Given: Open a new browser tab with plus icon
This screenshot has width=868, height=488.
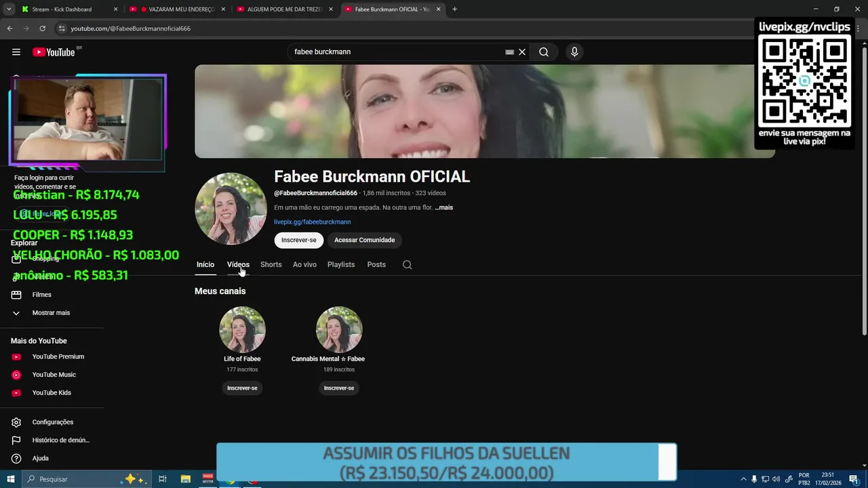Looking at the screenshot, I should point(454,9).
